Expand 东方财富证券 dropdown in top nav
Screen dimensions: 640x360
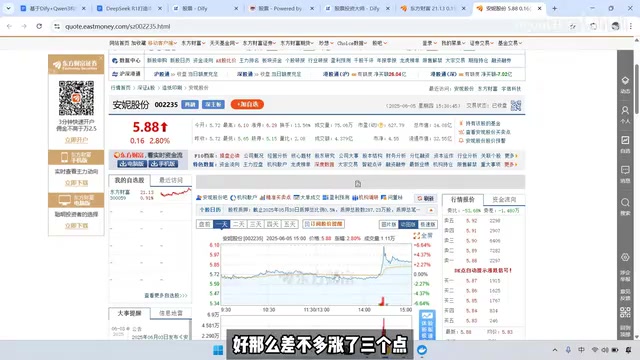click(x=259, y=43)
